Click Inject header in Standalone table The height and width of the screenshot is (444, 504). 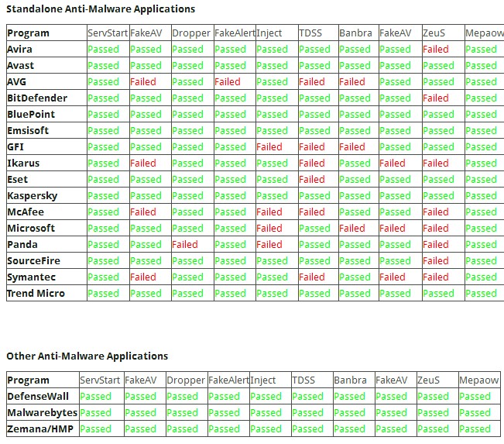click(269, 33)
